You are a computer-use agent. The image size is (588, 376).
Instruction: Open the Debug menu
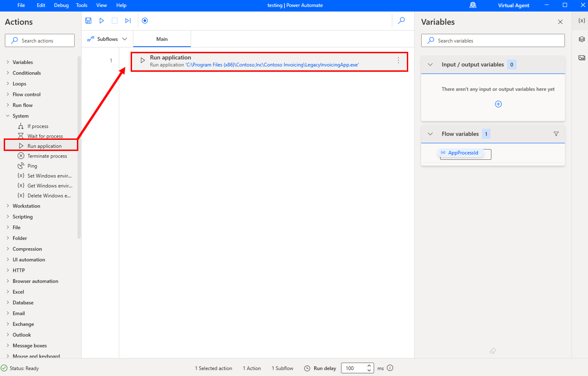pos(61,5)
